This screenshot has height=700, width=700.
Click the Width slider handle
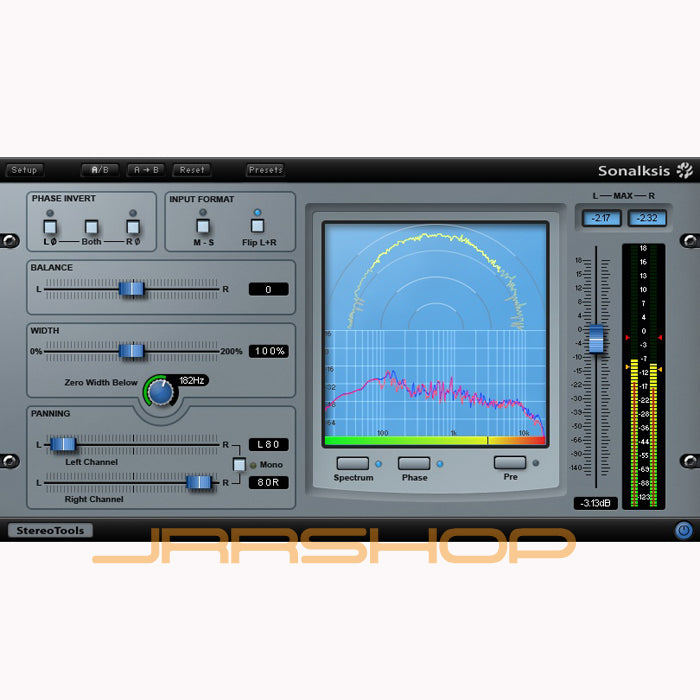tap(132, 351)
